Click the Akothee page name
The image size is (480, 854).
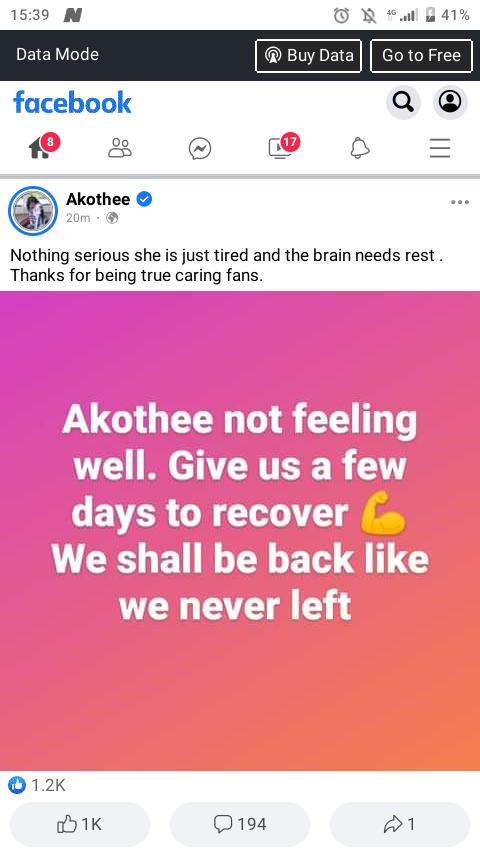98,199
